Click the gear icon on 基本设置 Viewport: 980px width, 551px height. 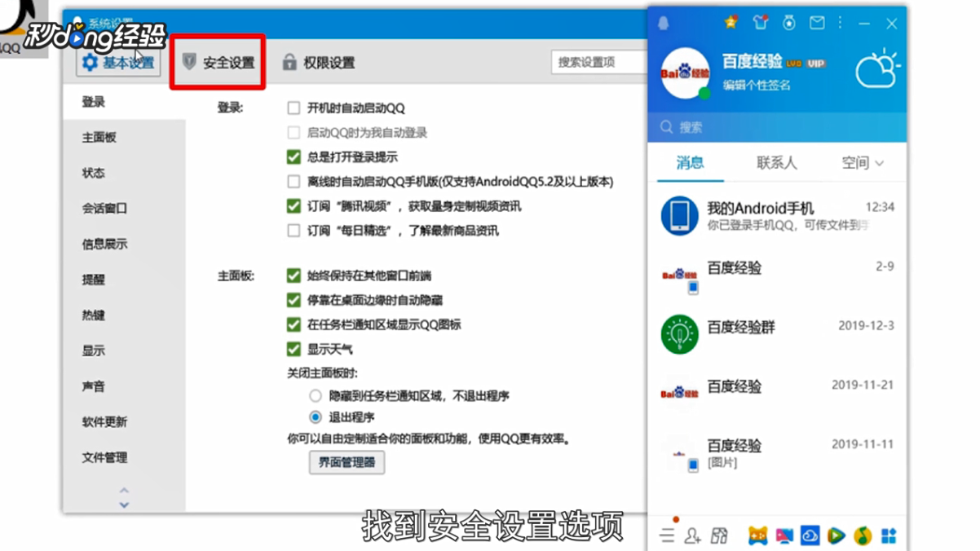click(x=90, y=63)
